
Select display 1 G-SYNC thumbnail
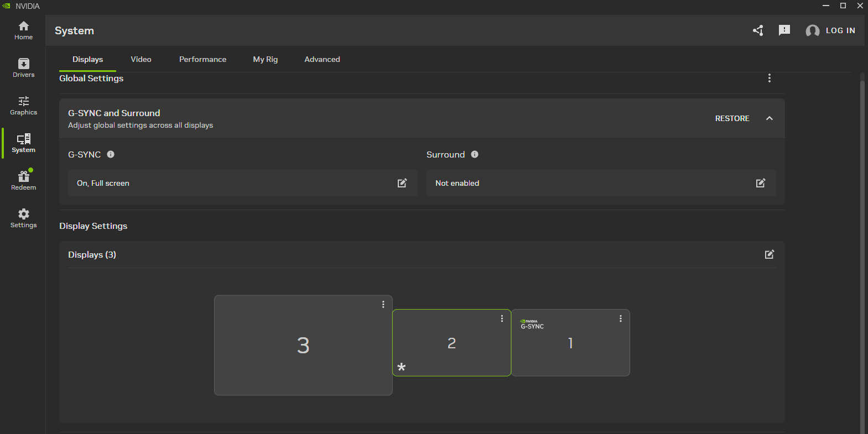point(570,343)
